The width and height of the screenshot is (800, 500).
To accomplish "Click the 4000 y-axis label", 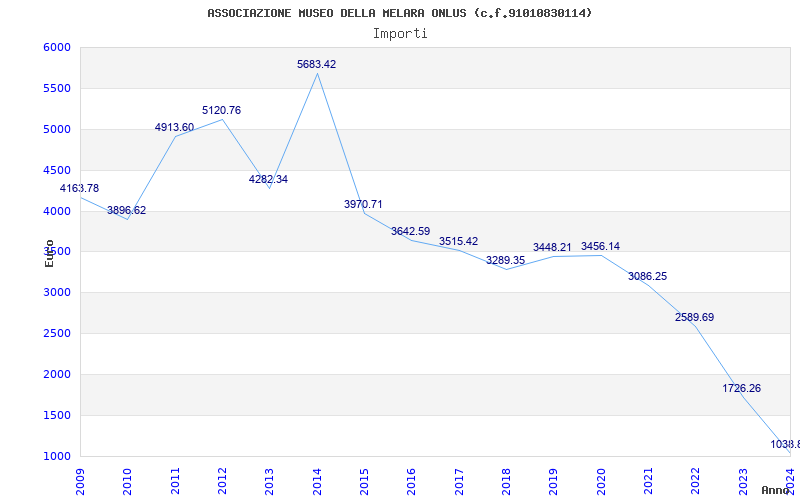I will (57, 211).
